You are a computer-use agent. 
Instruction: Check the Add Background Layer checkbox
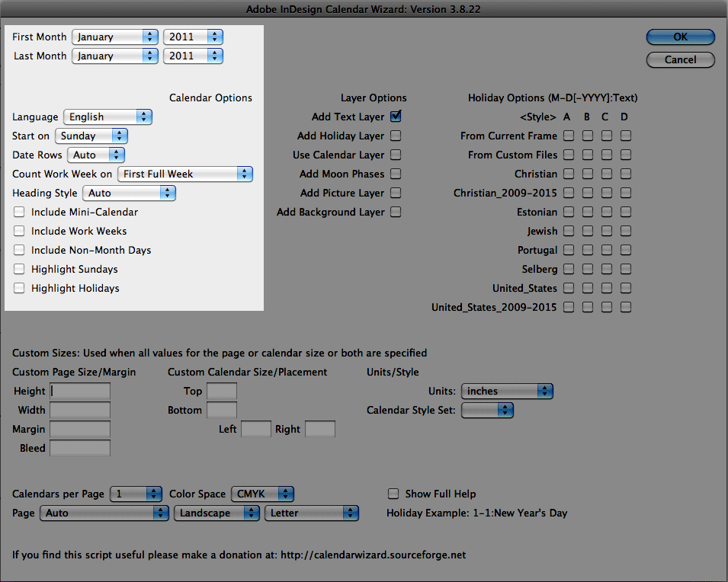tap(396, 212)
